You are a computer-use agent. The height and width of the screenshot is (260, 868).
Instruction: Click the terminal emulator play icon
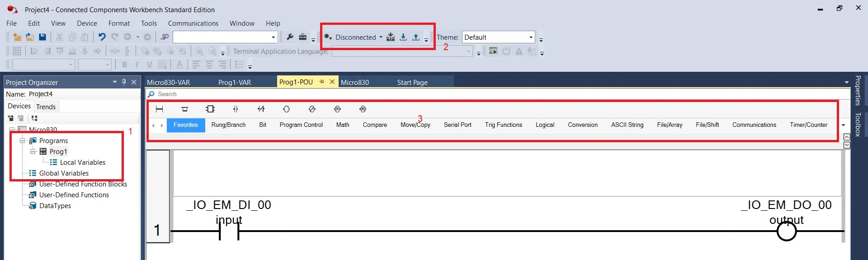[493, 51]
